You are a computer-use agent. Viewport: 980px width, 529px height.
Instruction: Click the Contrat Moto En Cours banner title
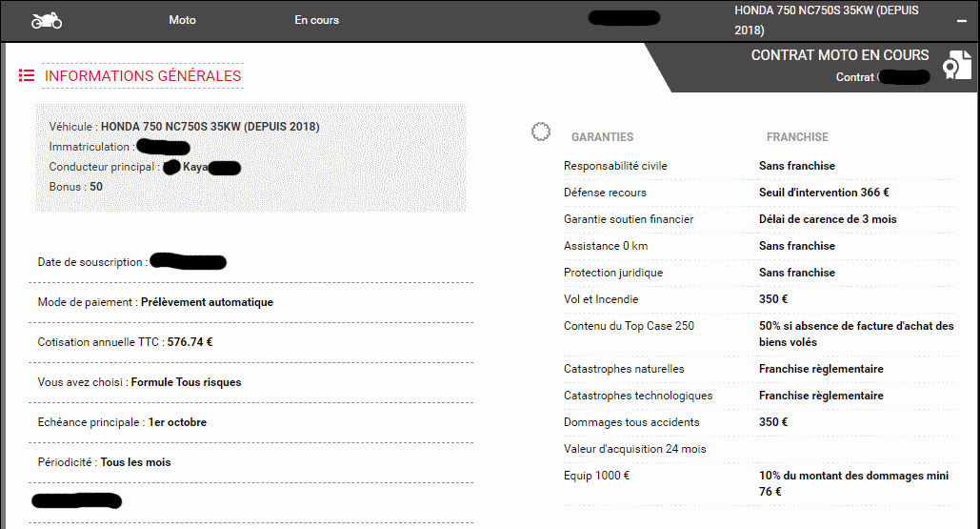tap(839, 55)
